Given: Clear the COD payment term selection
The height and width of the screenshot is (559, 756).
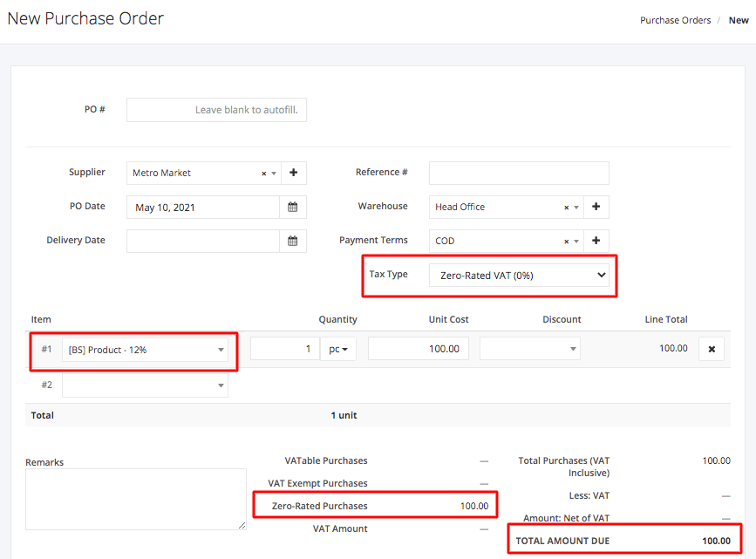Looking at the screenshot, I should pyautogui.click(x=565, y=241).
